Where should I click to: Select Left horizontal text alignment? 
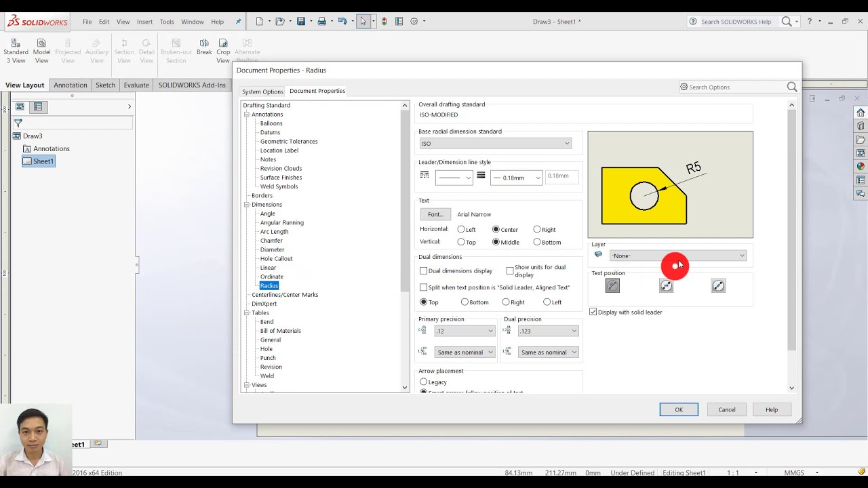(461, 230)
